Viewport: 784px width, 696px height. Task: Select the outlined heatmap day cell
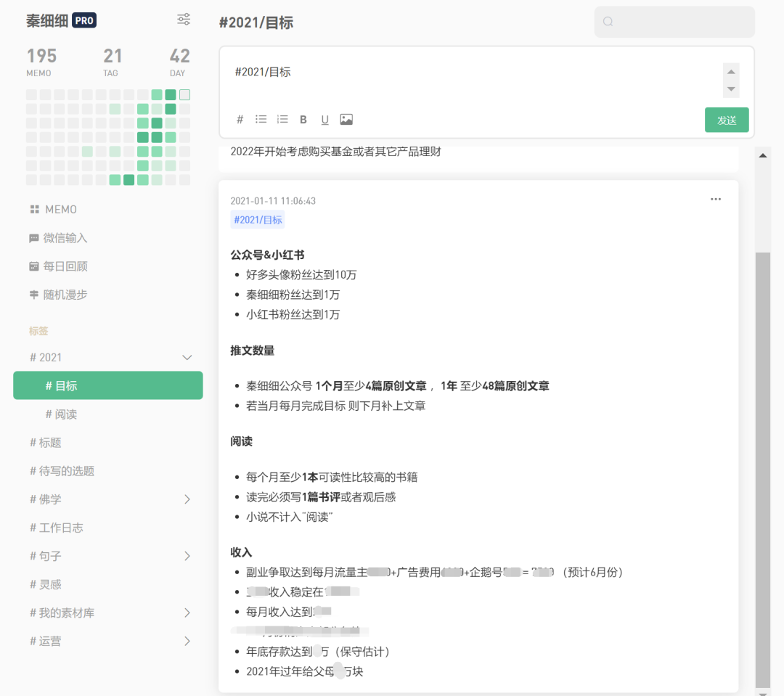pos(185,95)
